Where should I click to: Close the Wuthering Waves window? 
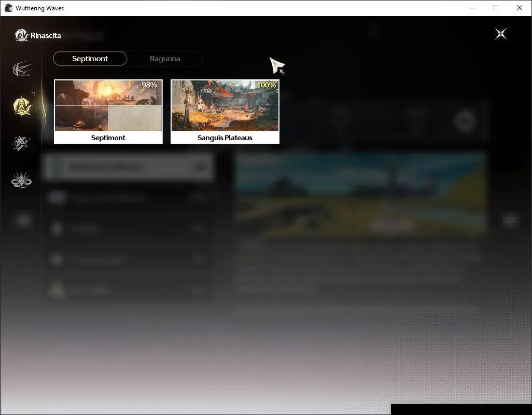point(520,8)
